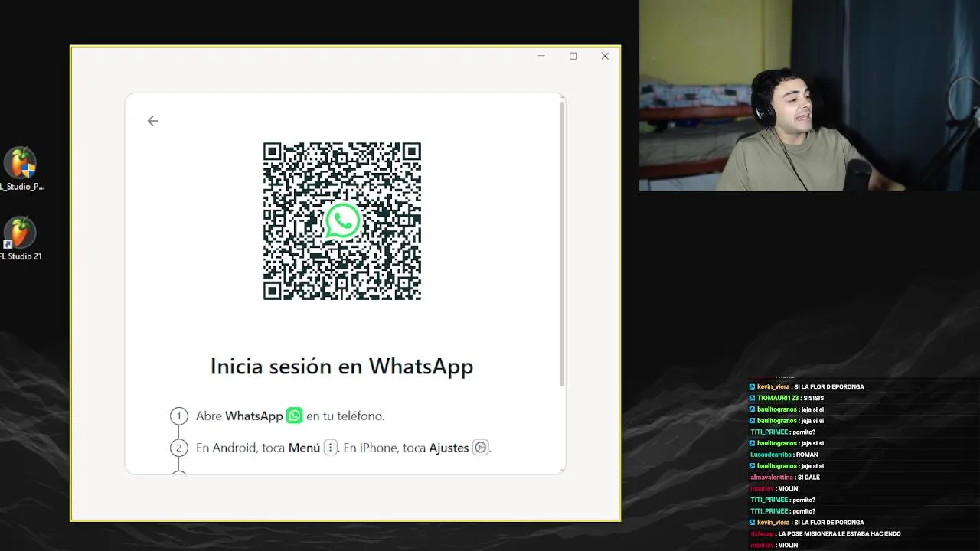This screenshot has height=551, width=980.
Task: Click the bold 'Menú' word in step 2
Action: [x=304, y=448]
